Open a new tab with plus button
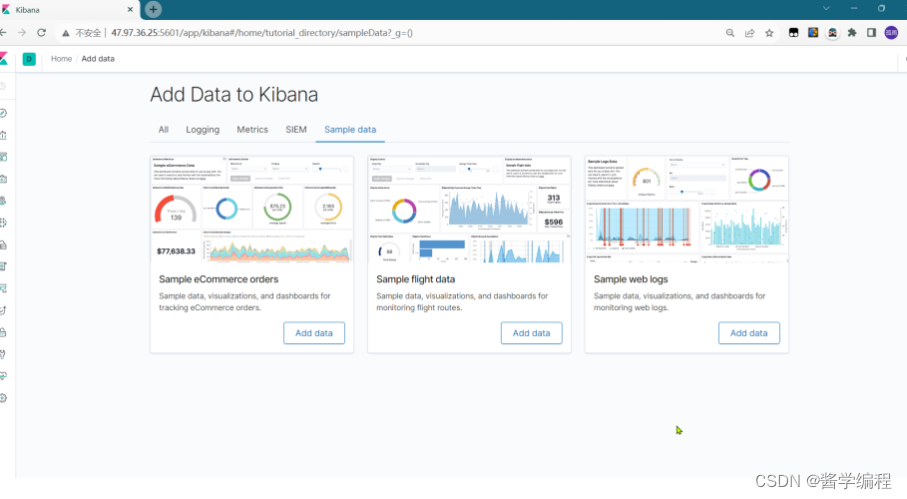This screenshot has width=907, height=499. point(153,9)
